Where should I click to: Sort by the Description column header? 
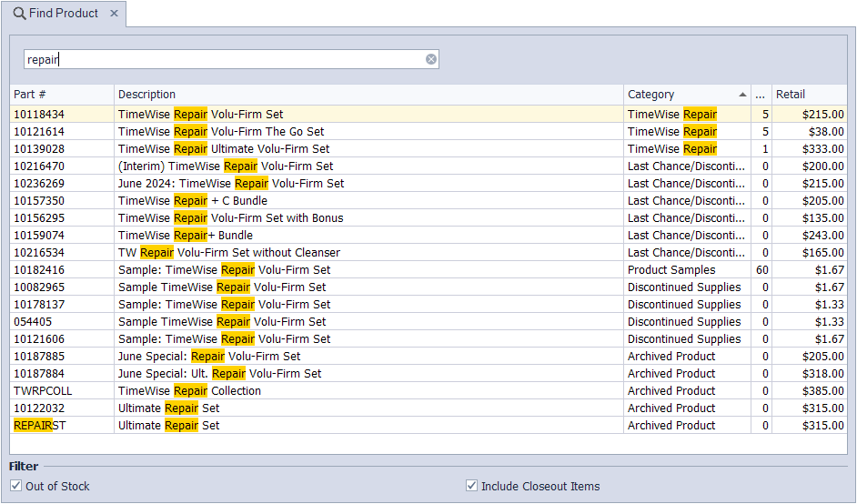368,95
